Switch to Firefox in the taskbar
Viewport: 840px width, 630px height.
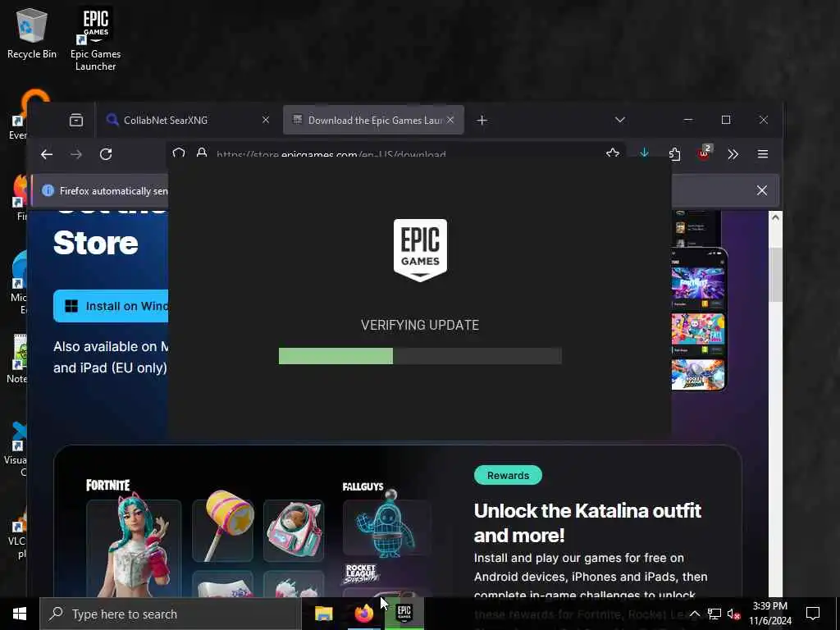[363, 614]
